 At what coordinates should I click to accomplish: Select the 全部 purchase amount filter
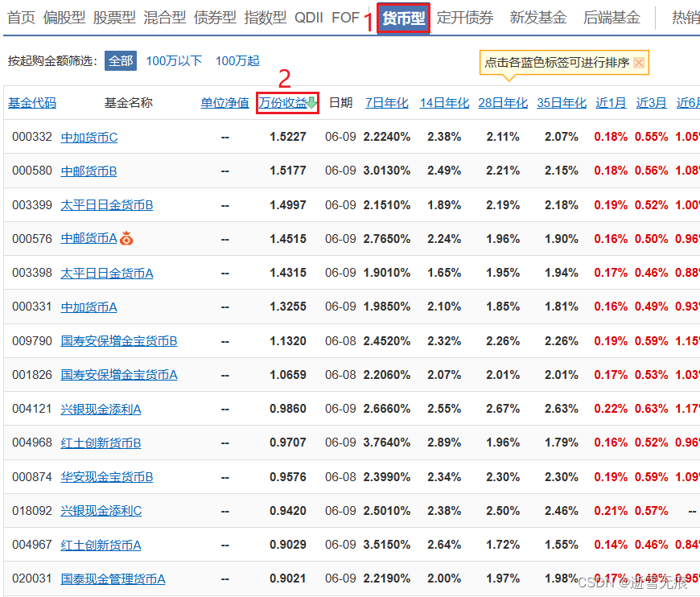point(121,60)
